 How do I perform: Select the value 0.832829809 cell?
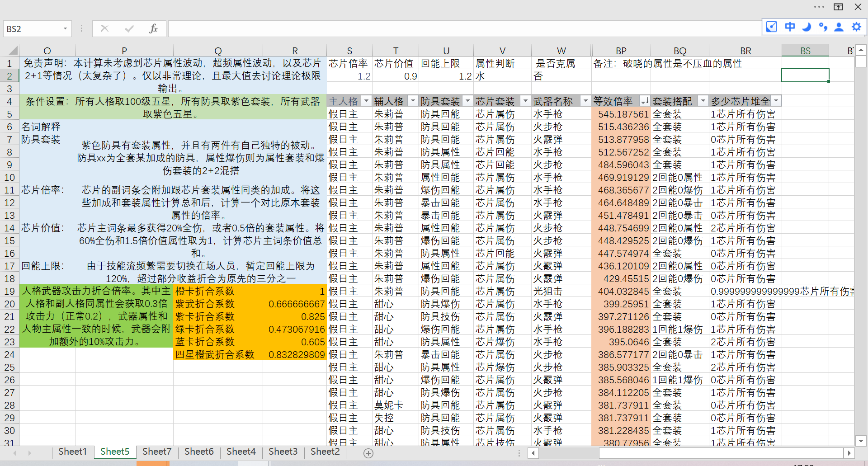[x=295, y=354]
